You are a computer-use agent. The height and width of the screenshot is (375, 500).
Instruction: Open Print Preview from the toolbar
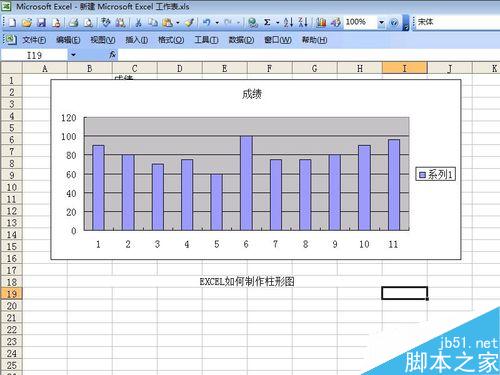[x=88, y=23]
